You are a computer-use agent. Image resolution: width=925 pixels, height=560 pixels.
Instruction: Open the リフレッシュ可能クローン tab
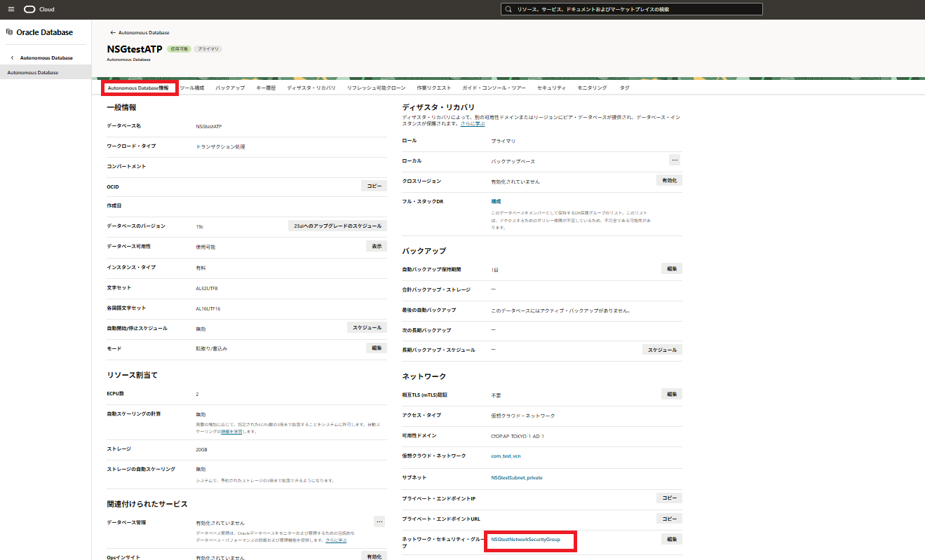376,88
